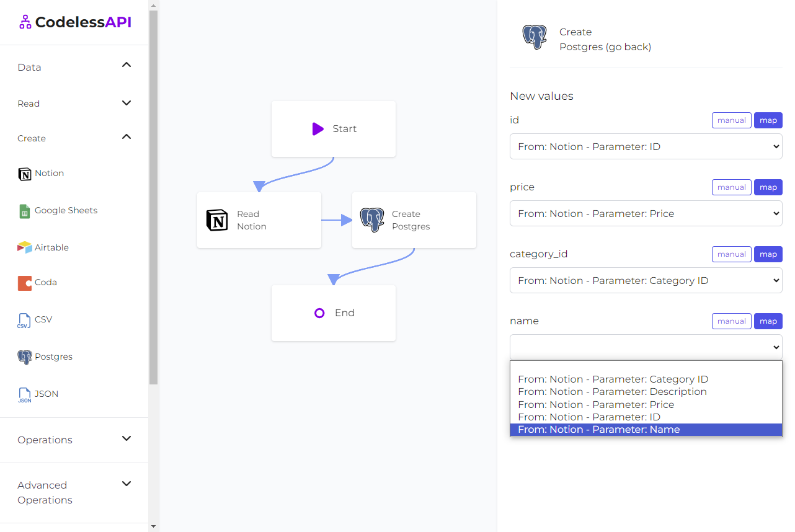Switch name field to map mode
795x532 pixels.
click(768, 321)
